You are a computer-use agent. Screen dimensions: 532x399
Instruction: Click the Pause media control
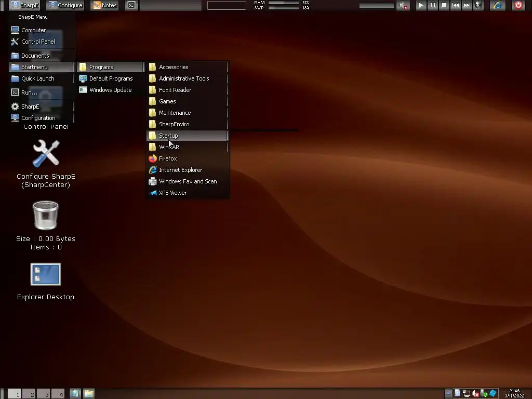click(433, 5)
